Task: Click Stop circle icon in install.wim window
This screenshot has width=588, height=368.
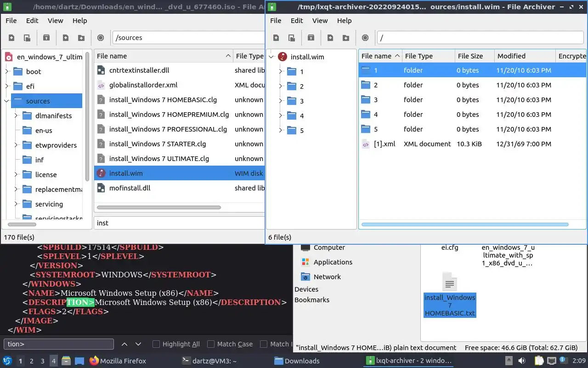Action: click(365, 38)
